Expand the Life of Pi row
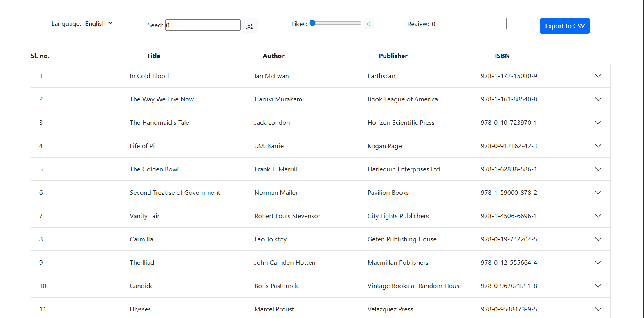Viewport: 644px width, 318px height. coord(598,146)
